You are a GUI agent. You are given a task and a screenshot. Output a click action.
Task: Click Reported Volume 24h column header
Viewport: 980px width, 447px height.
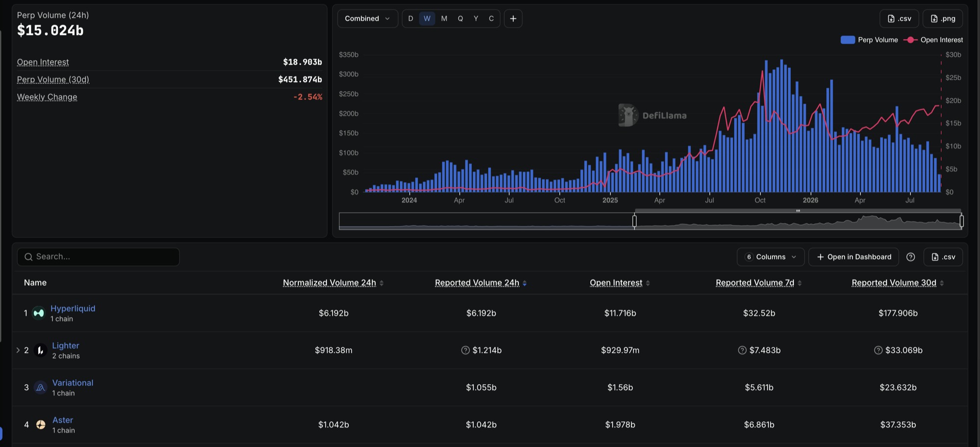(477, 283)
